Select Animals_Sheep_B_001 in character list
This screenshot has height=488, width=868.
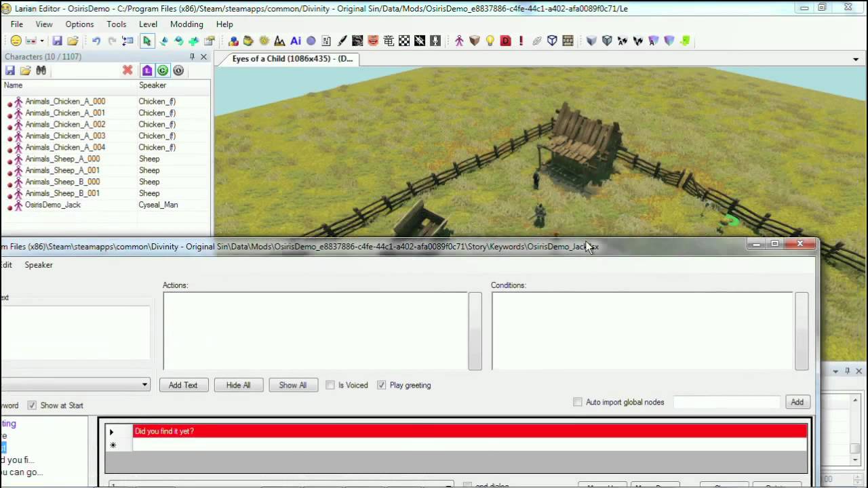click(62, 194)
